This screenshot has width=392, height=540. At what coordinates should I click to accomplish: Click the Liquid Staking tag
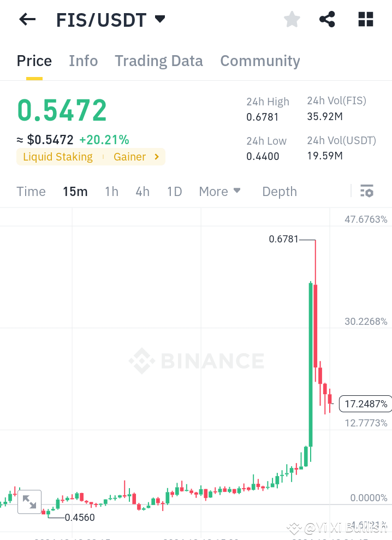pos(57,157)
